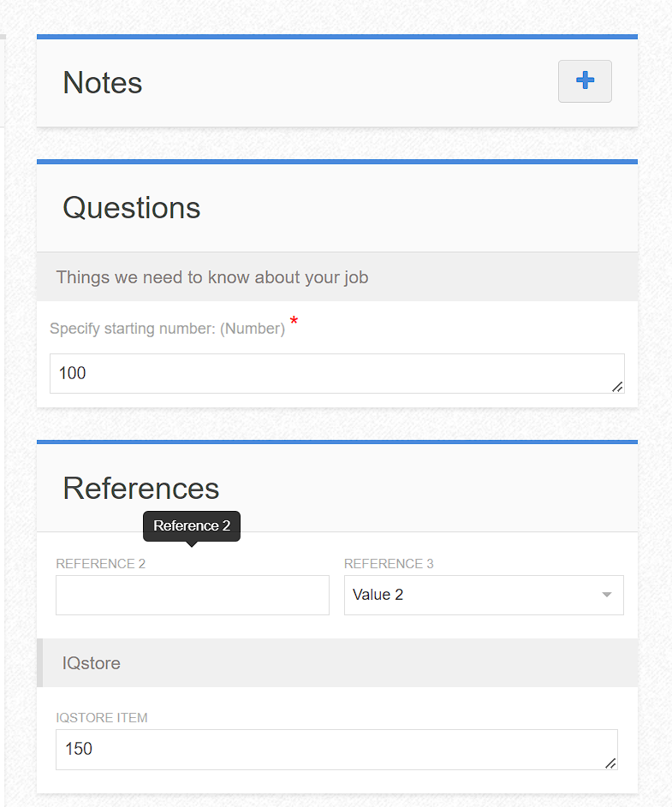Image resolution: width=672 pixels, height=807 pixels.
Task: Click the plus button in Notes panel
Action: [585, 81]
